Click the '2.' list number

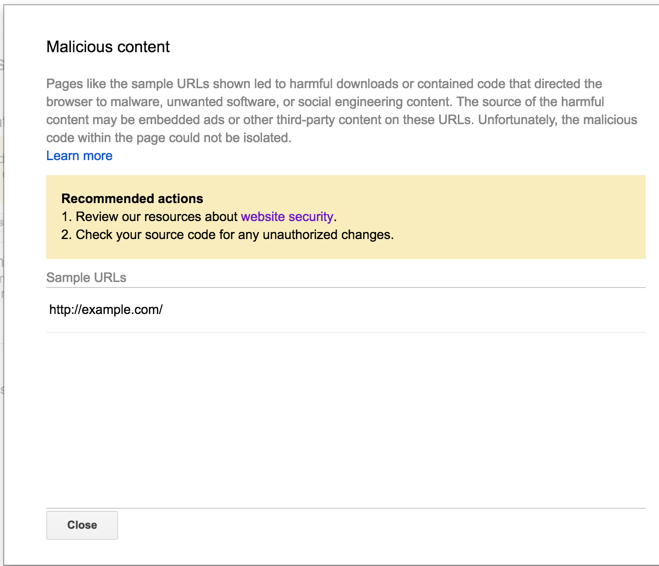point(67,235)
